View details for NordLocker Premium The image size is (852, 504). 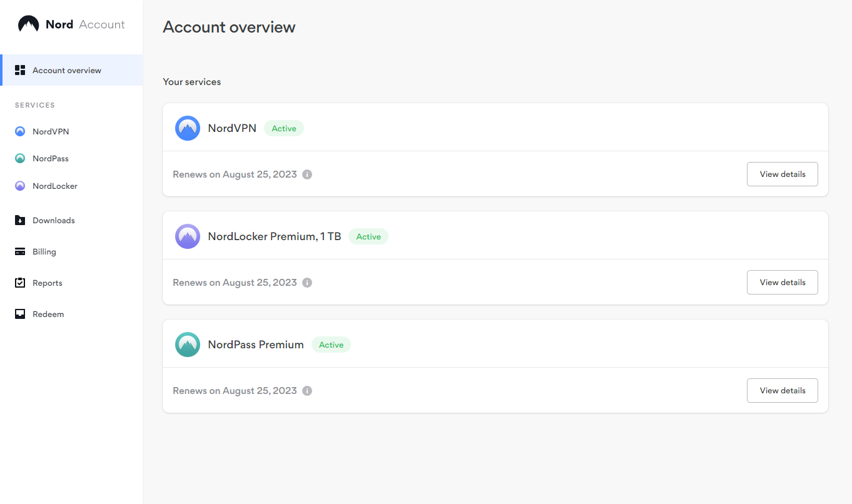click(x=782, y=283)
